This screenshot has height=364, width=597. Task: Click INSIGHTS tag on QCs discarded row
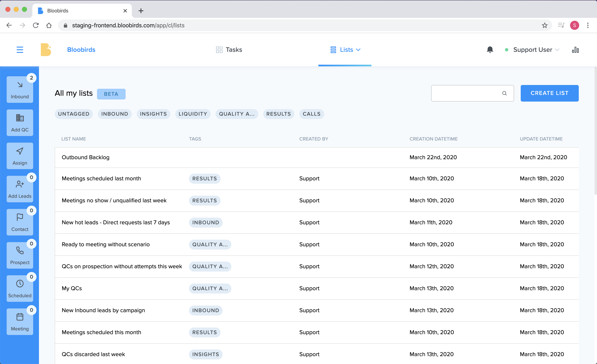point(205,354)
